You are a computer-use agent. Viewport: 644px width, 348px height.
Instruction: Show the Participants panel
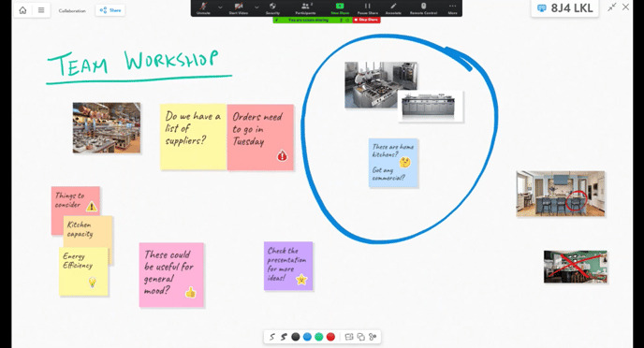point(305,7)
